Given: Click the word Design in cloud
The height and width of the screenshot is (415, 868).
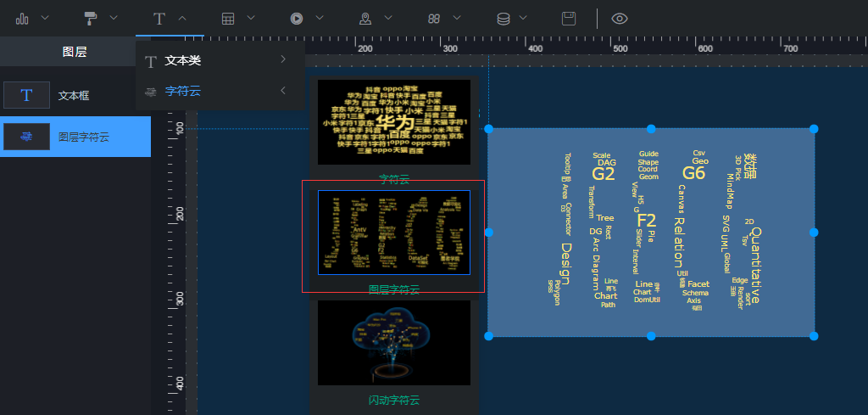Looking at the screenshot, I should point(565,264).
